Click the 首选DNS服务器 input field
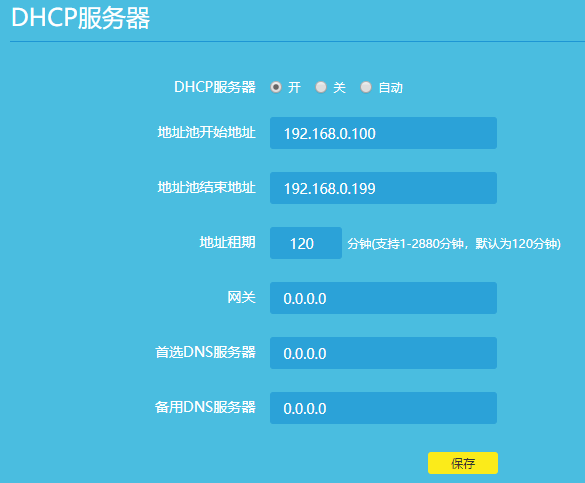This screenshot has height=483, width=585. [383, 353]
